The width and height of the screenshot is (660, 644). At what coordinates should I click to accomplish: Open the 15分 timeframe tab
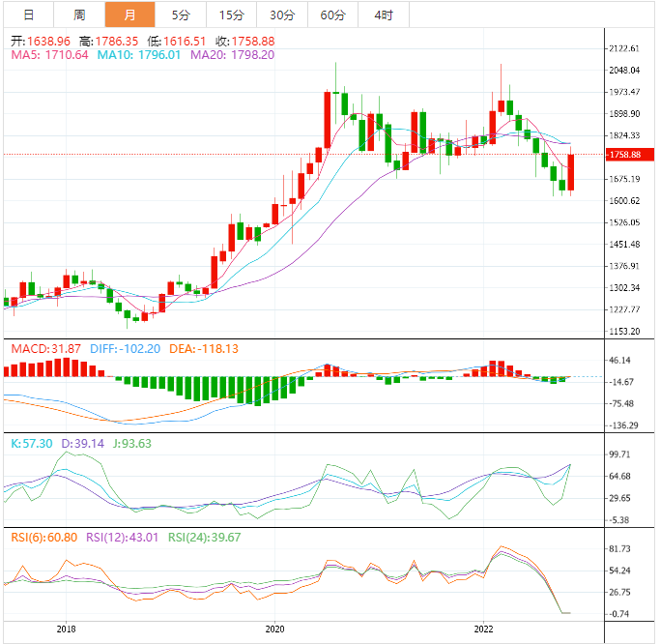point(232,15)
